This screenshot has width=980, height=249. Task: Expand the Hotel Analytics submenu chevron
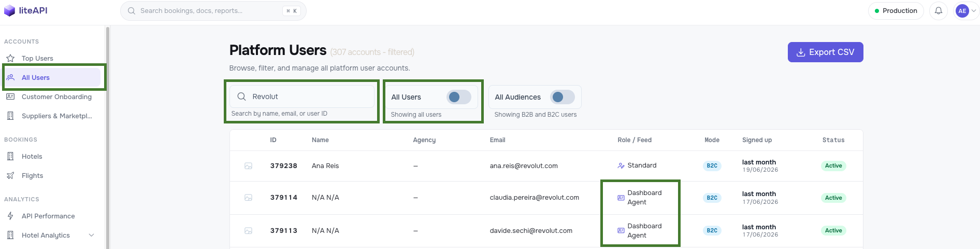tap(92, 235)
